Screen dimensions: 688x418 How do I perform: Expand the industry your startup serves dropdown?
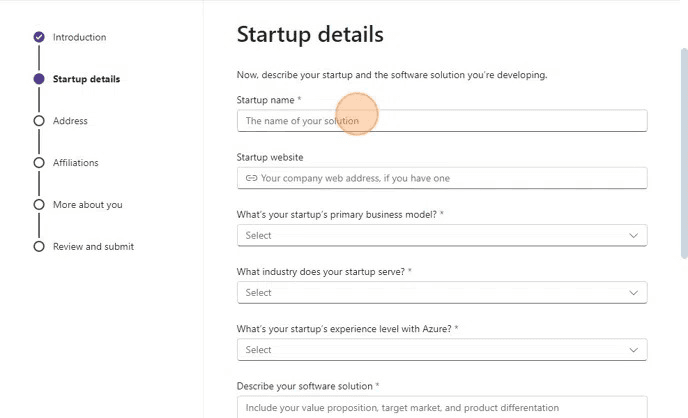pyautogui.click(x=441, y=292)
